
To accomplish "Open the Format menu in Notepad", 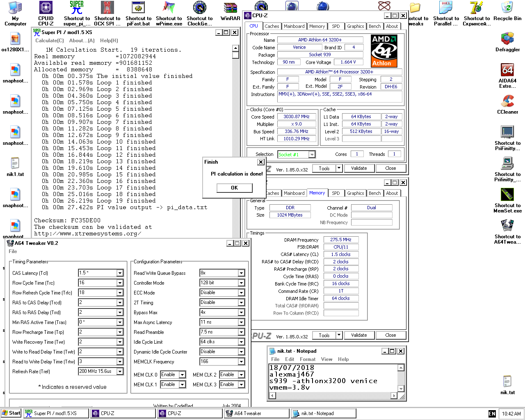I will pyautogui.click(x=307, y=359).
